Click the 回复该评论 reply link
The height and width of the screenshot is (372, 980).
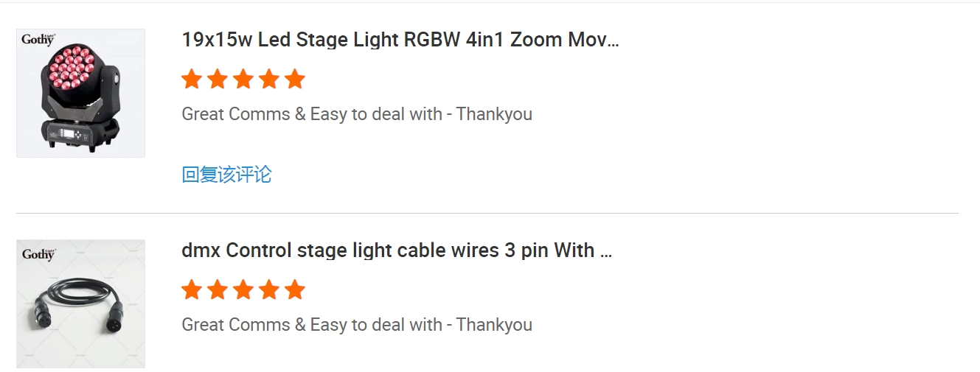(x=226, y=175)
